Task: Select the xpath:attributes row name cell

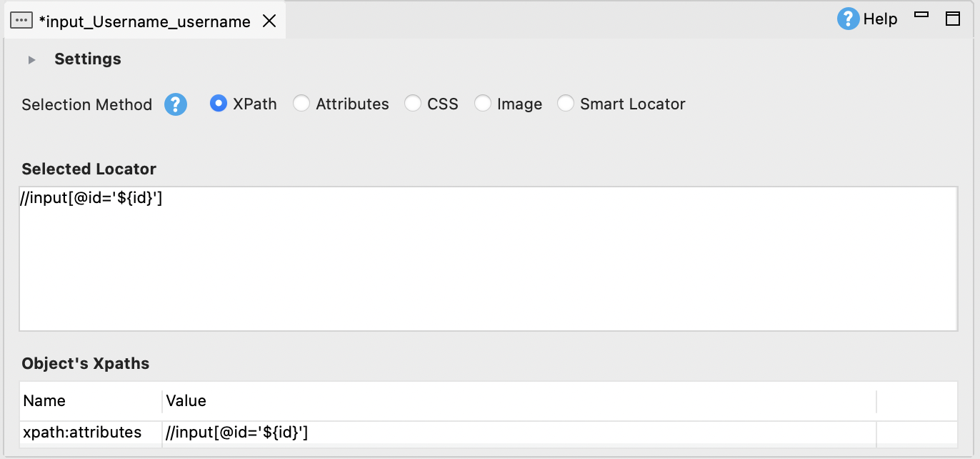Action: 82,433
